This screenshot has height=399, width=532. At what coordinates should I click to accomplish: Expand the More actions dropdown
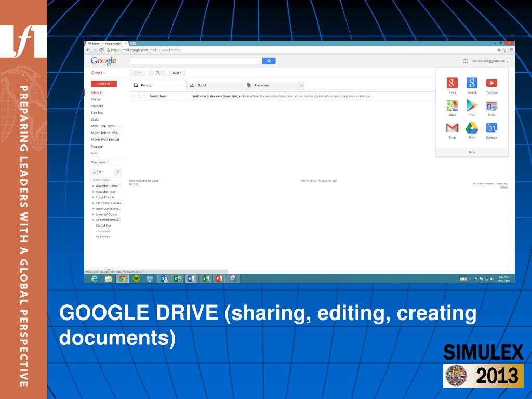click(x=177, y=73)
